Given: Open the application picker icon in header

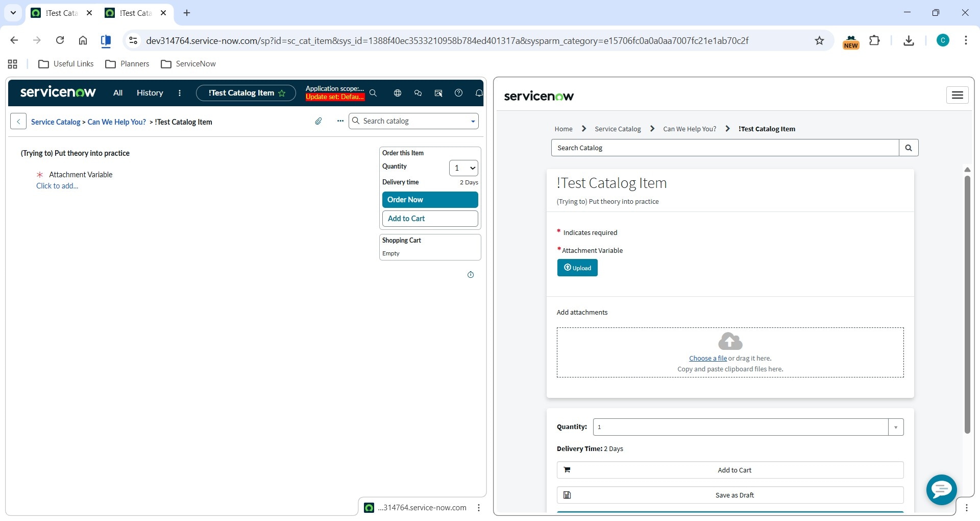Looking at the screenshot, I should coord(438,93).
